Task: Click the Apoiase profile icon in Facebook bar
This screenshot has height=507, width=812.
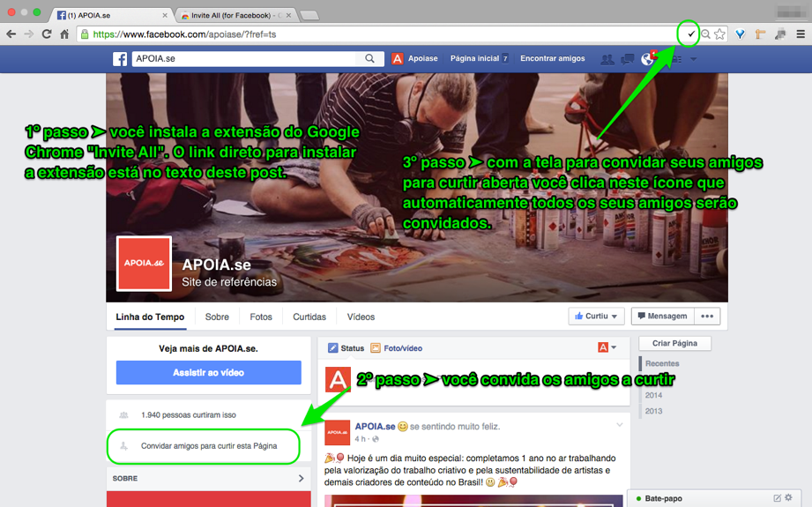Action: (x=398, y=58)
